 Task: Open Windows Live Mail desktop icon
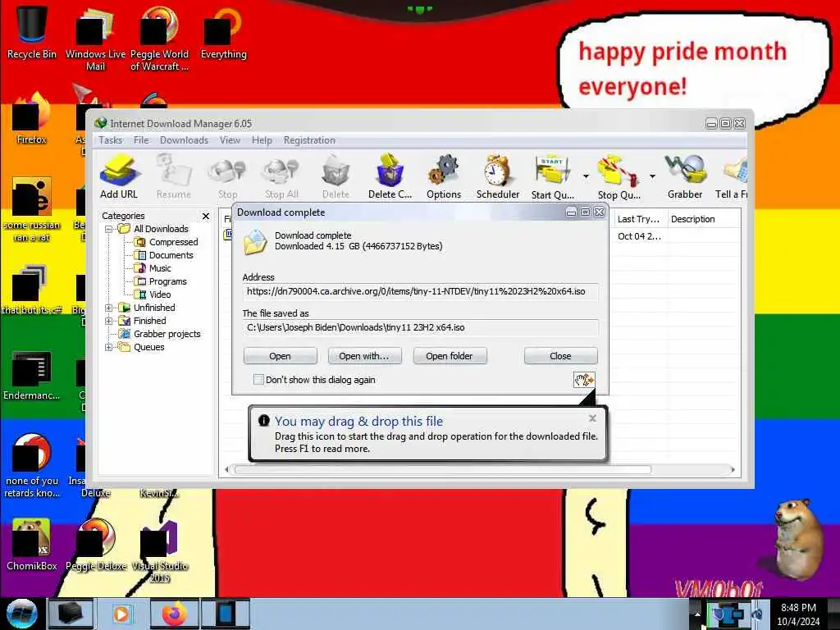[x=95, y=39]
